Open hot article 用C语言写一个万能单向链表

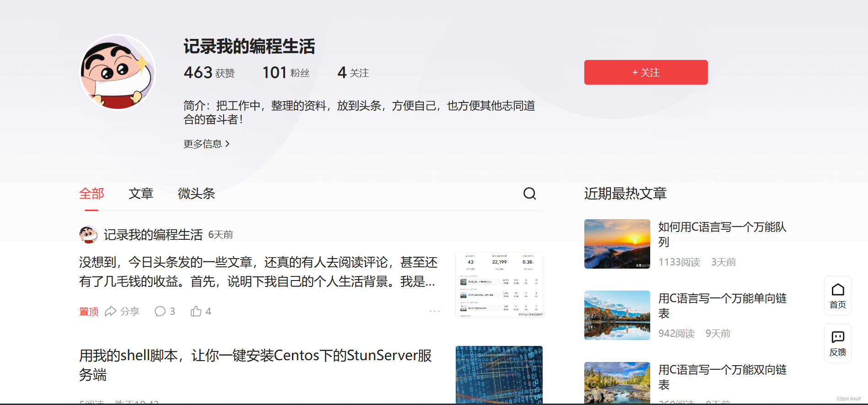tap(722, 305)
